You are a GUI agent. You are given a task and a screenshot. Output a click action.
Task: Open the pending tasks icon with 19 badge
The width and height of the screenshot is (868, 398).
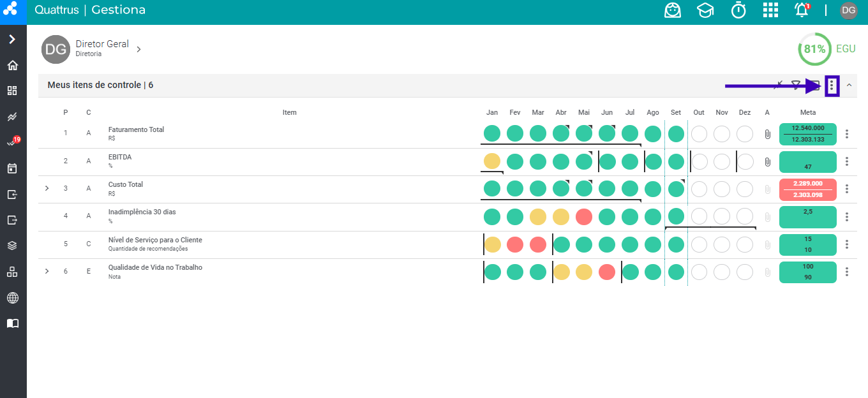[13, 142]
